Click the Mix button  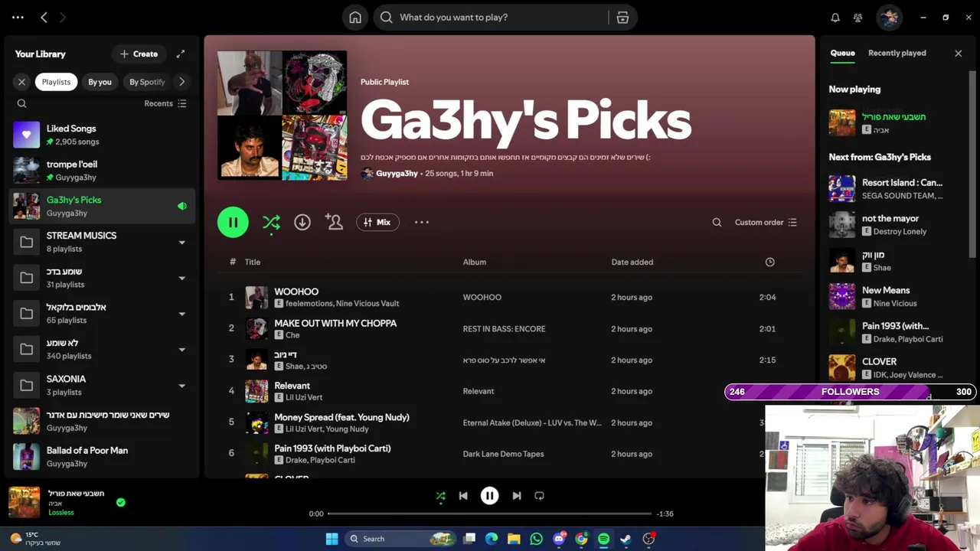point(377,223)
